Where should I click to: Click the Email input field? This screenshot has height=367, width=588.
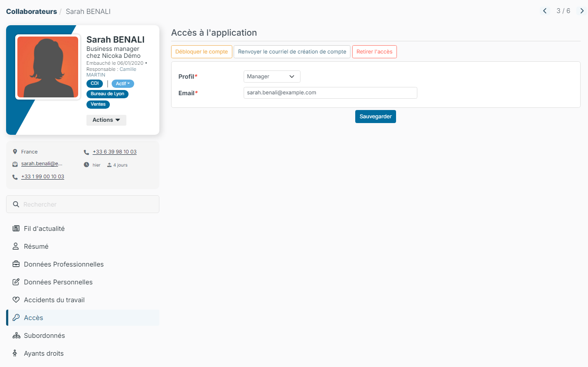click(x=330, y=93)
